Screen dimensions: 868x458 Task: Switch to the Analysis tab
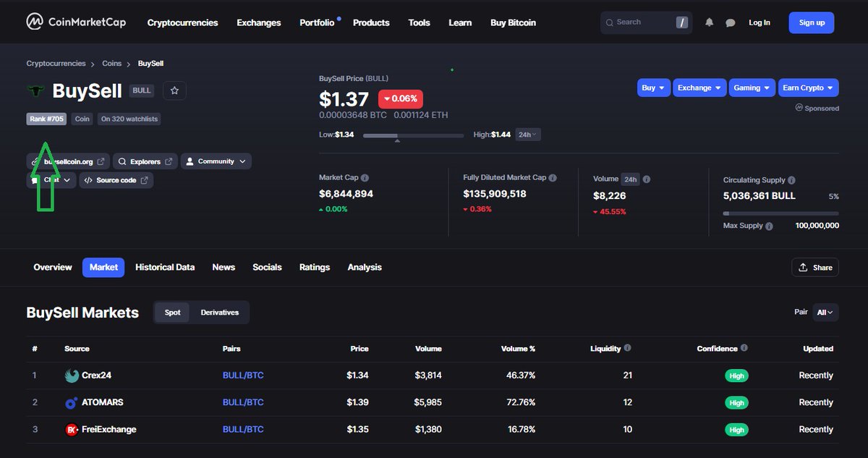click(x=365, y=267)
